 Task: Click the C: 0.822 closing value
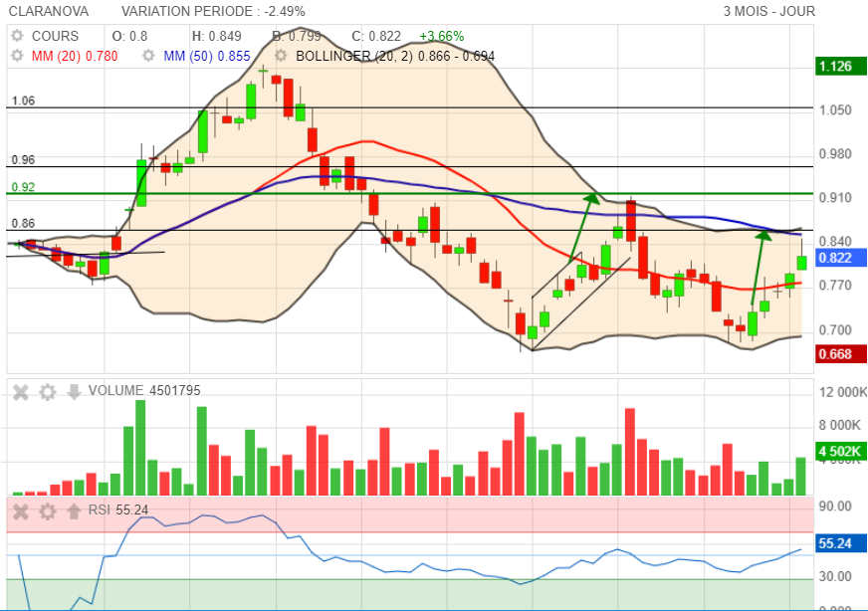point(376,36)
